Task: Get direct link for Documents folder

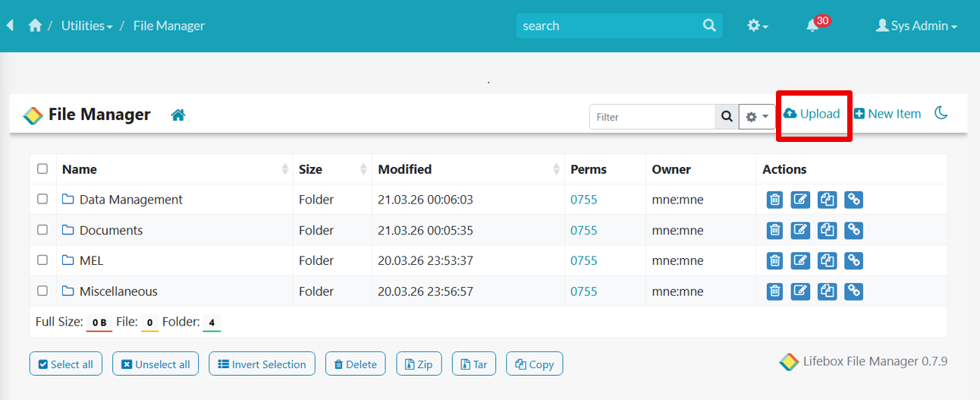Action: tap(854, 230)
